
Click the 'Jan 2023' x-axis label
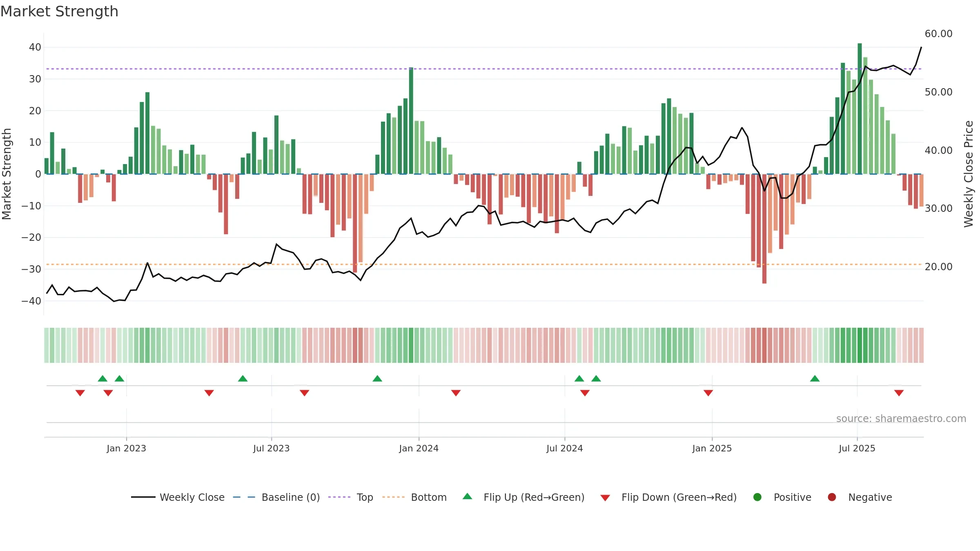click(127, 448)
